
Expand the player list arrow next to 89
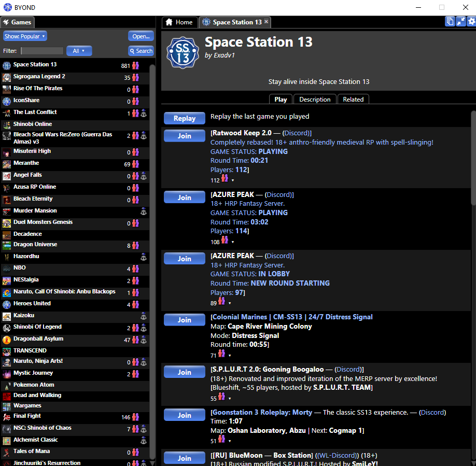point(230,303)
